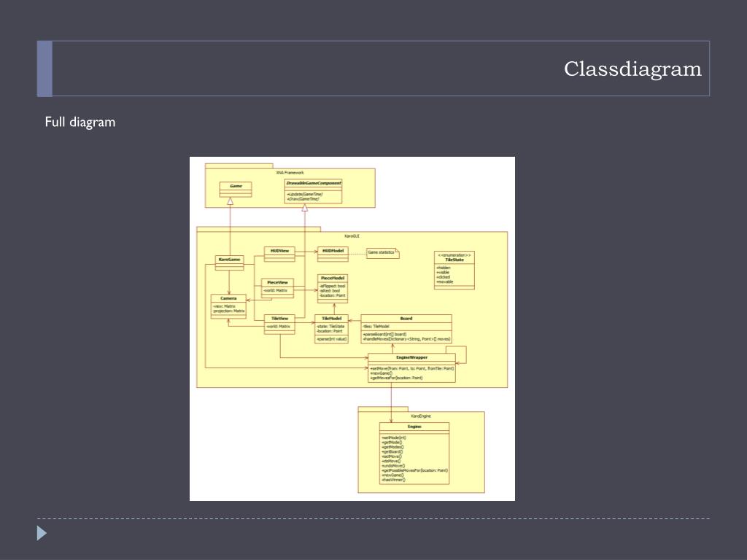Click the Engine class box in KaroEngine
This screenshot has width=747, height=560.
click(x=414, y=454)
